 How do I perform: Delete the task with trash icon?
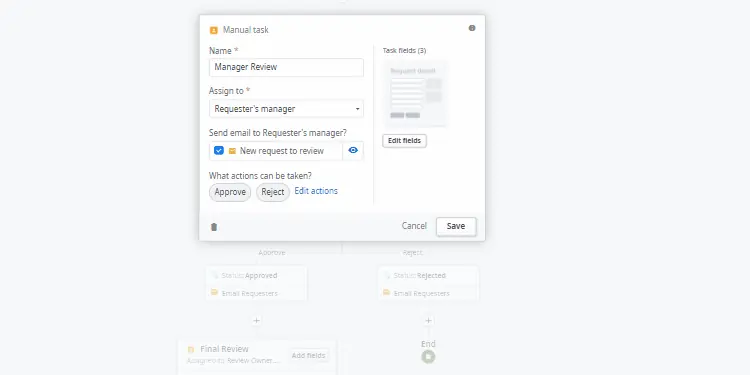214,227
